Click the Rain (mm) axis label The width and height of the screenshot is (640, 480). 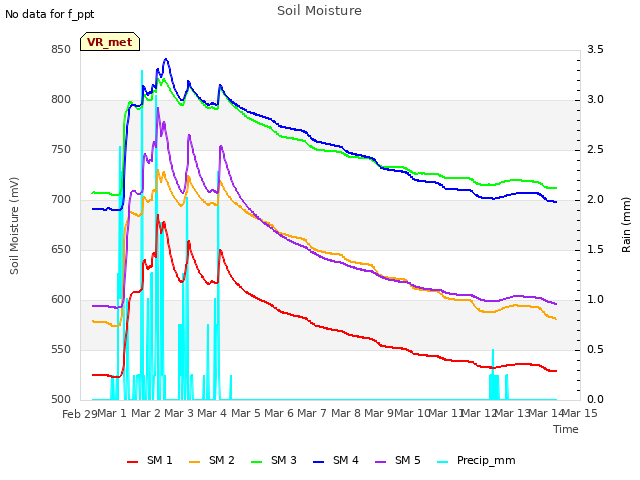[626, 225]
